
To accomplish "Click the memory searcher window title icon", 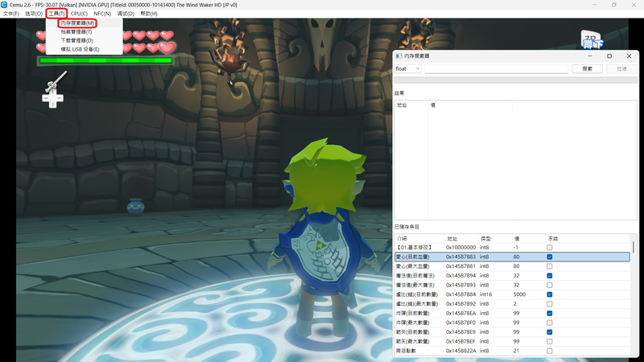I will click(398, 56).
